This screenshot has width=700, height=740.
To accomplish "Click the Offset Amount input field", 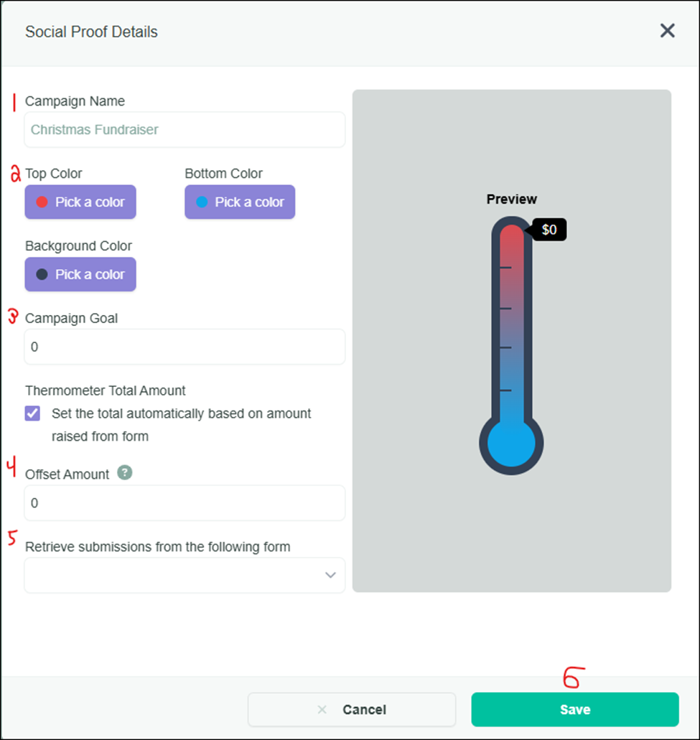I will tap(185, 503).
